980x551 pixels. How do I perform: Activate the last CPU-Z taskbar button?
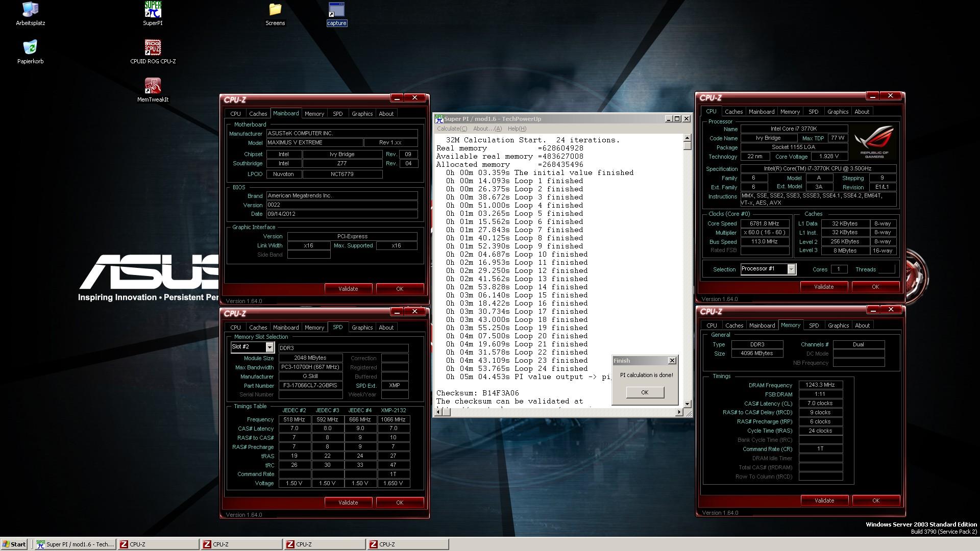[407, 544]
